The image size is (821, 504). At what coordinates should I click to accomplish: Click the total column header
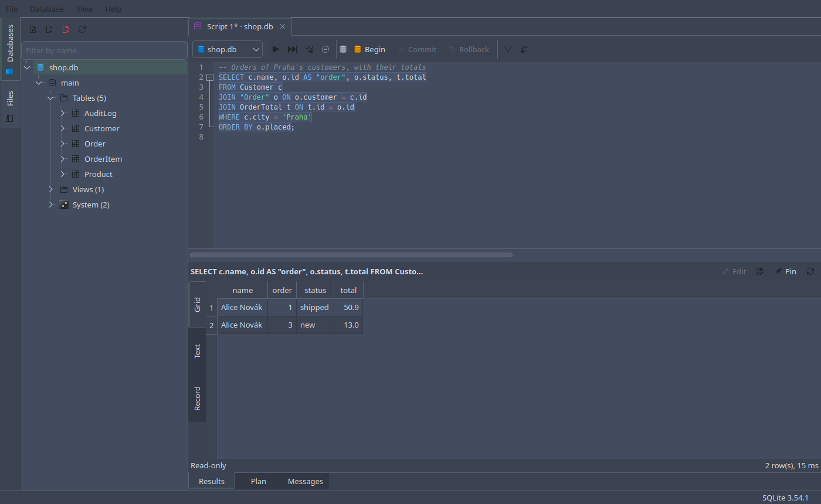coord(348,290)
